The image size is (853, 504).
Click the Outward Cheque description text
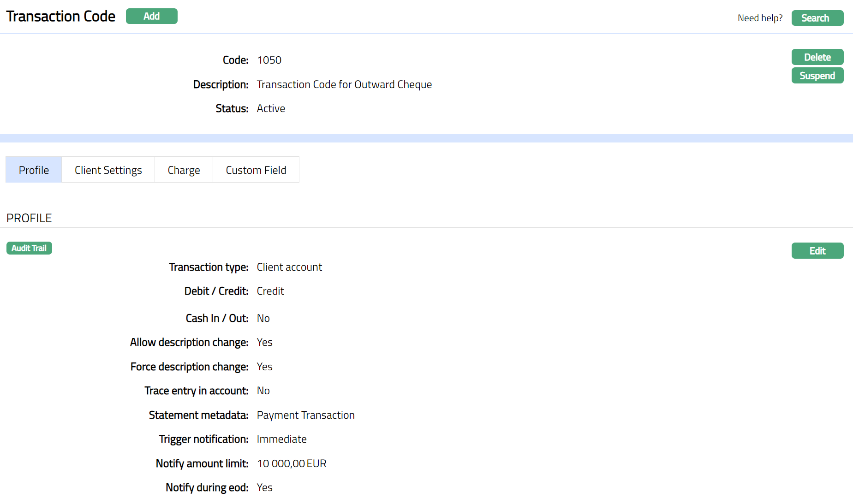point(344,84)
